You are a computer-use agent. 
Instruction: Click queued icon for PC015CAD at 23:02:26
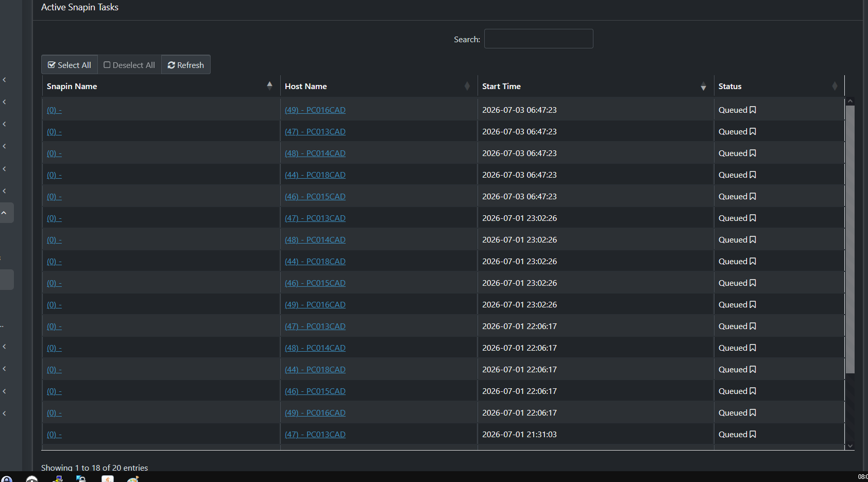pos(753,283)
